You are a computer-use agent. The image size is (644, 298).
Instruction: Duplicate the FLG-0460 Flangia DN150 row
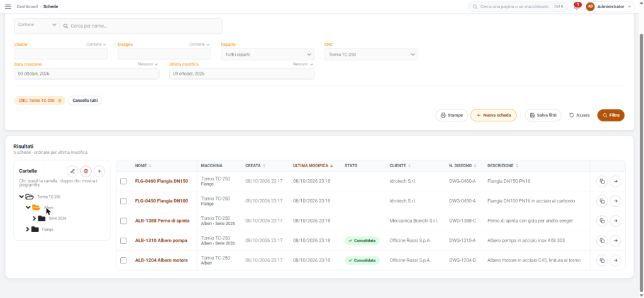(602, 181)
